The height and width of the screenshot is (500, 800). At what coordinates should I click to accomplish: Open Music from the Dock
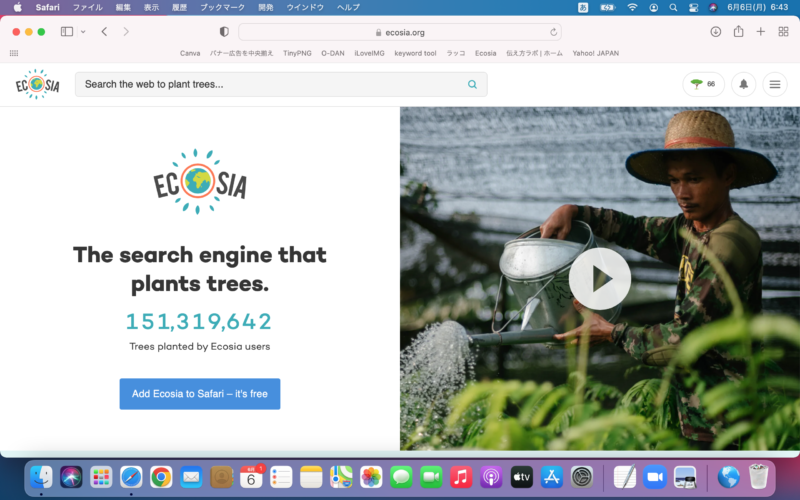tap(461, 478)
